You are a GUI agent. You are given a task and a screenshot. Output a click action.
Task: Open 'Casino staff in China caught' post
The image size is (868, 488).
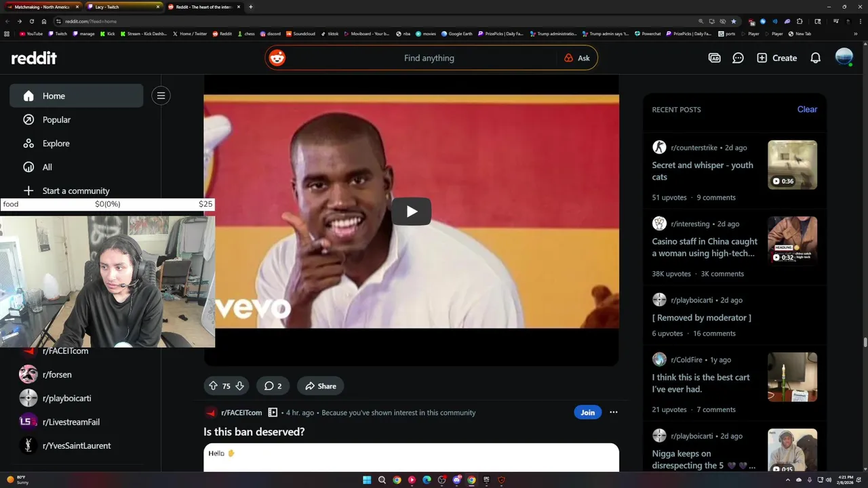(x=705, y=247)
